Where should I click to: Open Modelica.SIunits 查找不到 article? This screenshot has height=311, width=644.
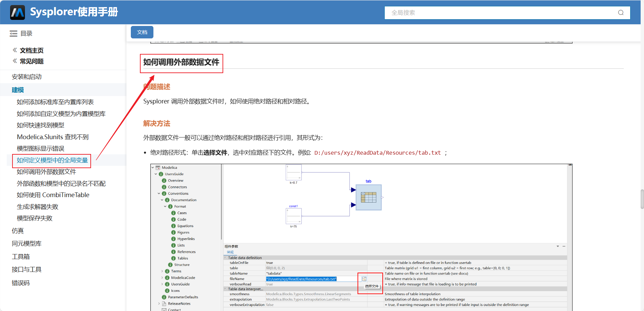53,137
